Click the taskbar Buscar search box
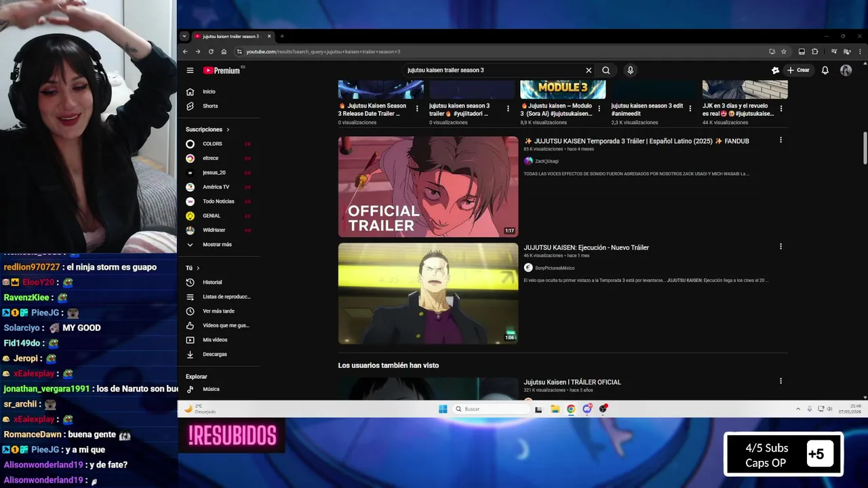The image size is (868, 488). coord(492,409)
